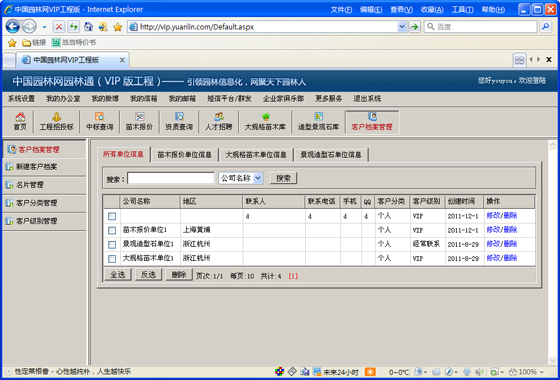The image size is (560, 380).
Task: Click the quick tabs grid icon
Action: (519, 60)
